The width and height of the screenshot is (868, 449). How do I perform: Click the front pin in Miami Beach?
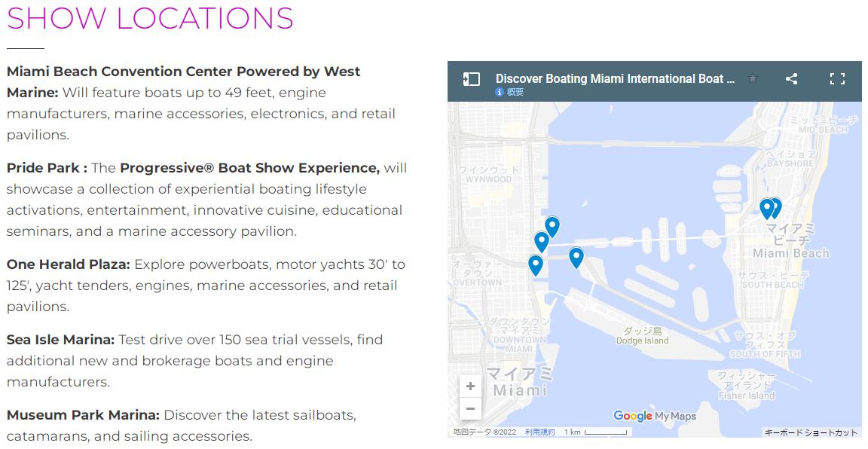[x=767, y=208]
